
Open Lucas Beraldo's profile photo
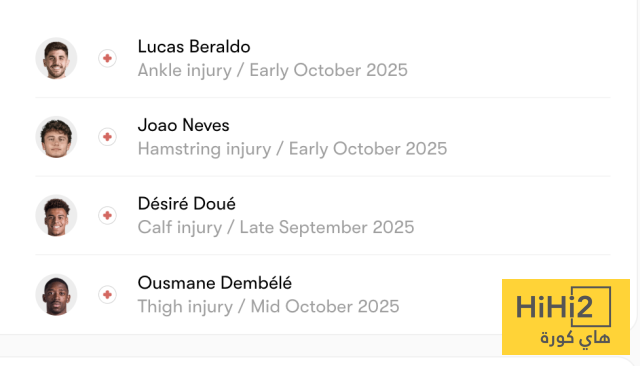pyautogui.click(x=56, y=58)
